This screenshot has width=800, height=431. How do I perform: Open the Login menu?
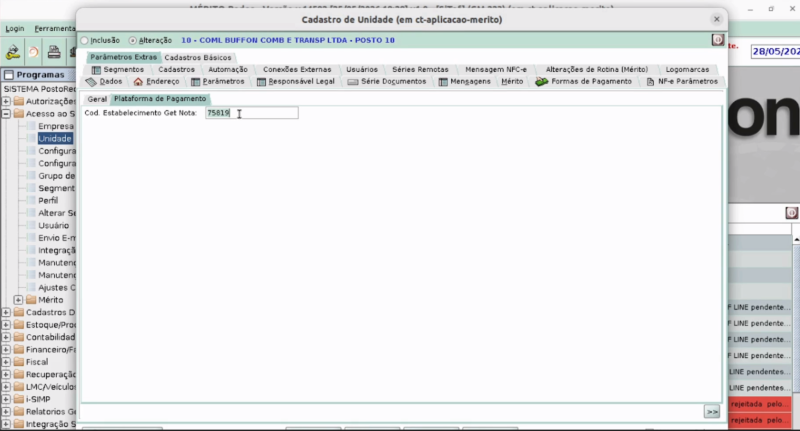point(15,29)
